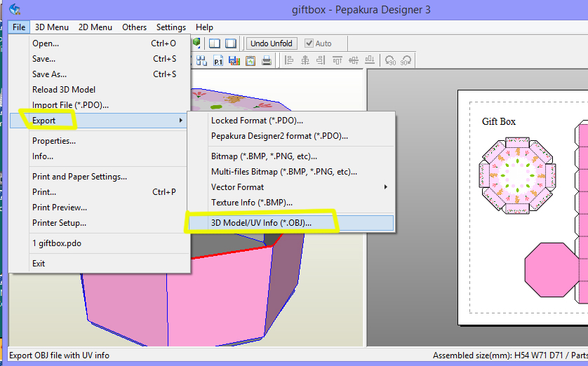Click the P.1 page number icon
The width and height of the screenshot is (588, 366).
218,60
